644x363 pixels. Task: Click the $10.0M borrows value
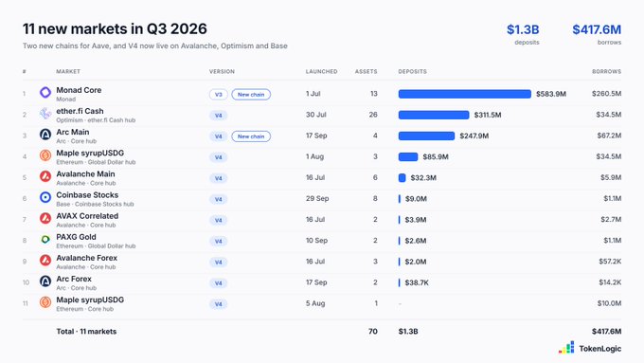click(x=609, y=303)
